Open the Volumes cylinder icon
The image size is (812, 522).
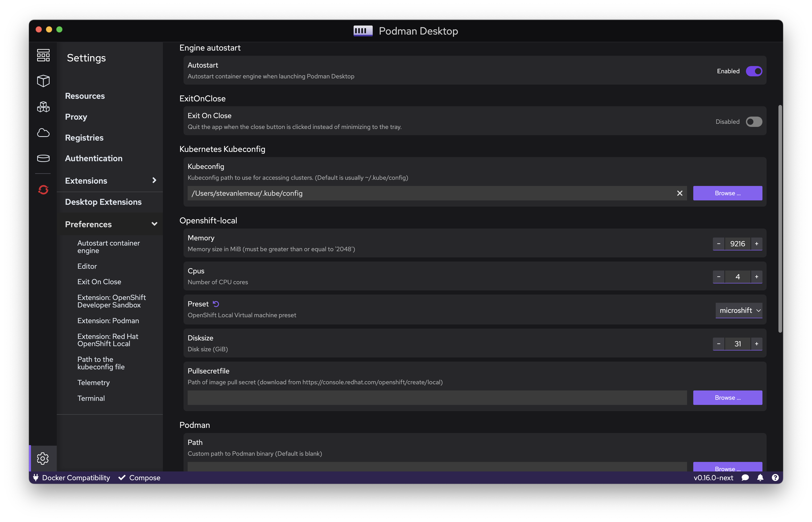[x=43, y=158]
